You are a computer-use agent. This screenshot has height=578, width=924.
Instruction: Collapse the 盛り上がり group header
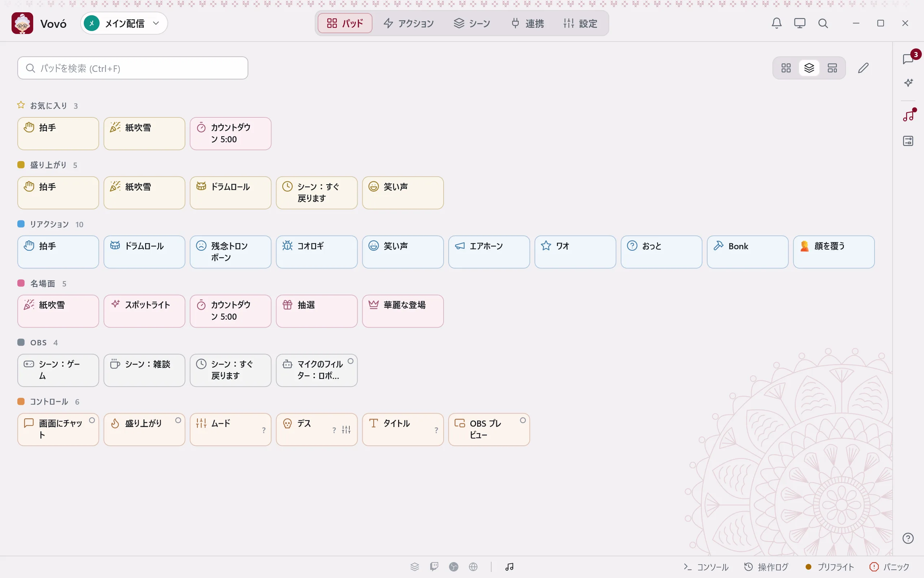47,165
